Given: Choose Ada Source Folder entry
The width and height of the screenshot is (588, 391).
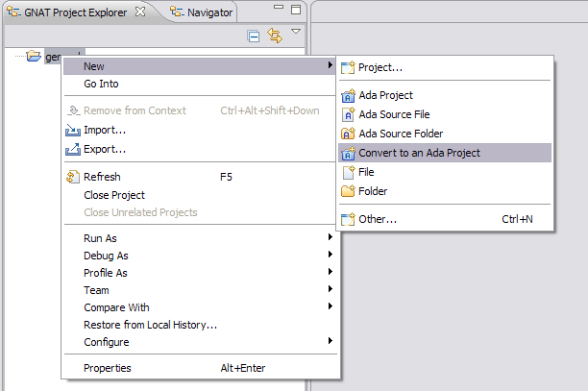Looking at the screenshot, I should (445, 134).
